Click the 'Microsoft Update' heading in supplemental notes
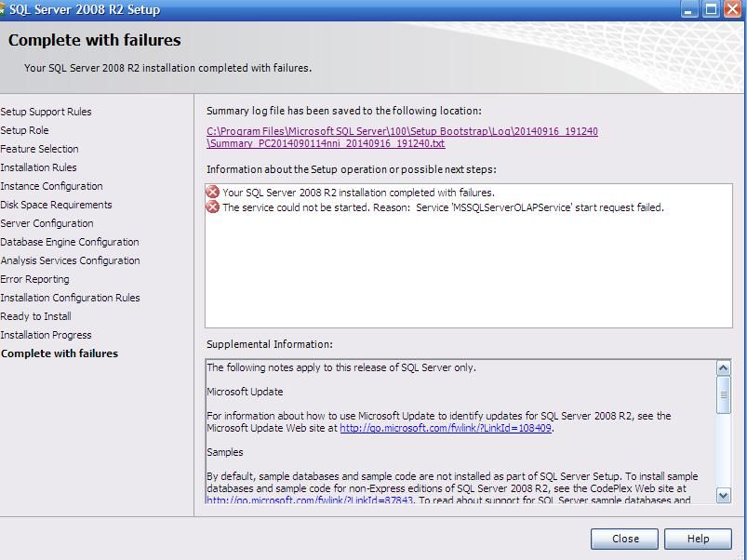Image resolution: width=747 pixels, height=560 pixels. point(245,392)
